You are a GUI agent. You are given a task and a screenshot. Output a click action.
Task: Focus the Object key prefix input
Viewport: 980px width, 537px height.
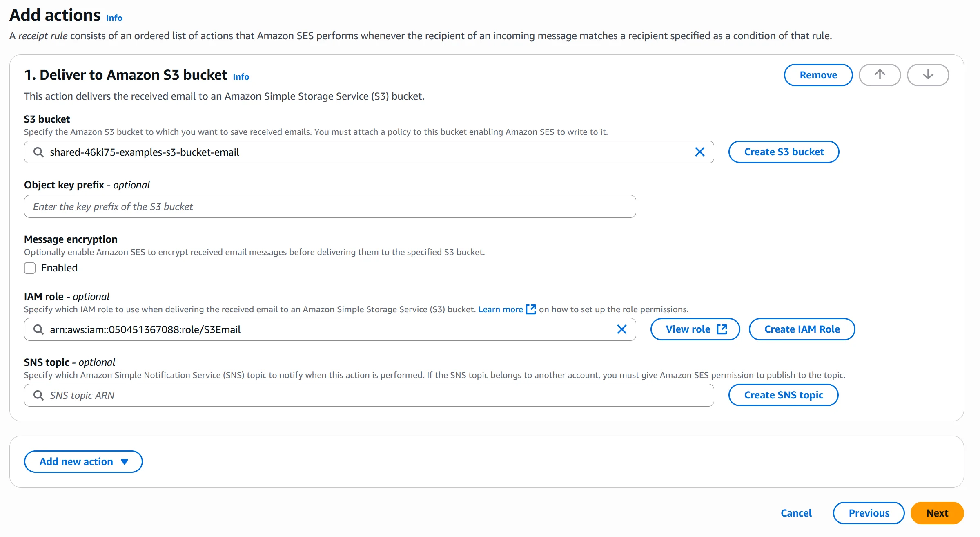330,206
